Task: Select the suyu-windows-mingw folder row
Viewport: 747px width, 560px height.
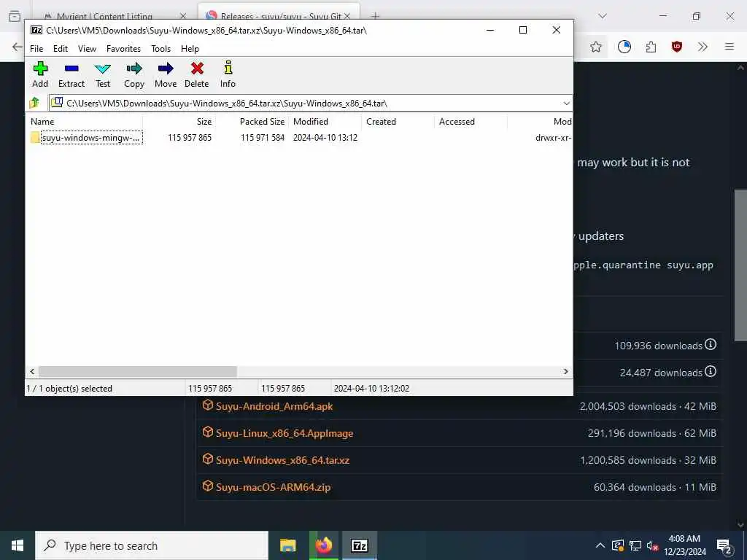Action: point(300,138)
